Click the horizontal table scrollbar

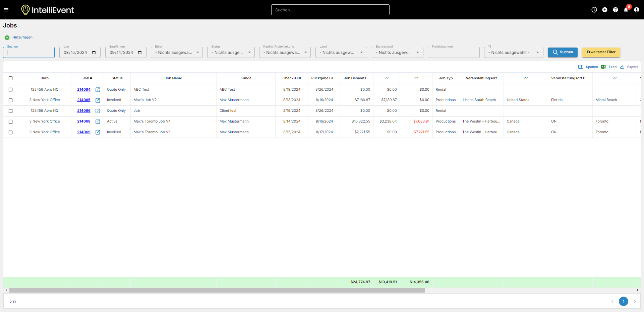(x=217, y=290)
